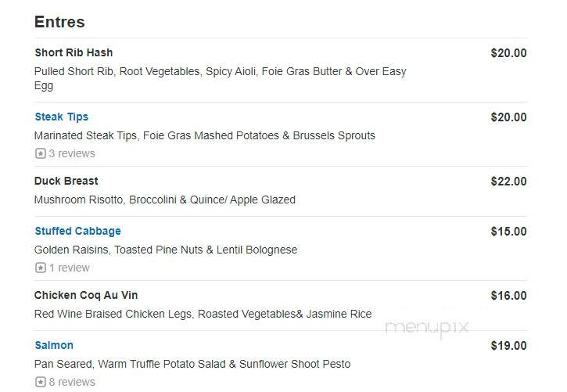The height and width of the screenshot is (392, 567).
Task: Open the Steak Tips link
Action: (62, 117)
